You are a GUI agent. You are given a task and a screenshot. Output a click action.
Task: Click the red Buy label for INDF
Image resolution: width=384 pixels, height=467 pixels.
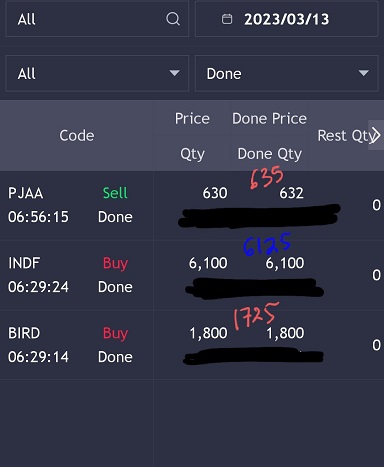point(115,263)
